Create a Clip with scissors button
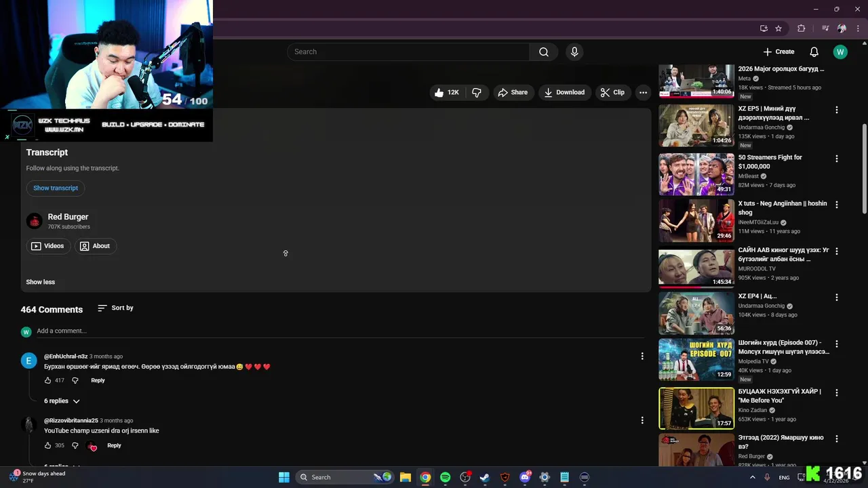Viewport: 868px width, 488px height. (612, 92)
